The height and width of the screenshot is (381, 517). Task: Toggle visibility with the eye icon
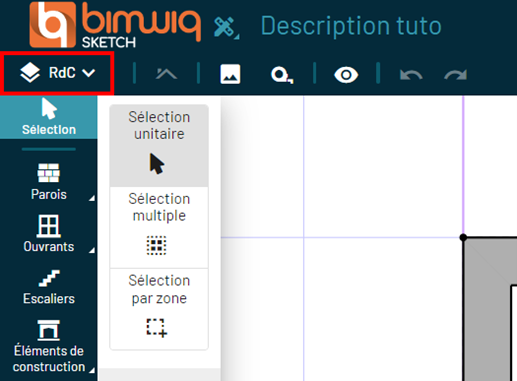pos(346,74)
